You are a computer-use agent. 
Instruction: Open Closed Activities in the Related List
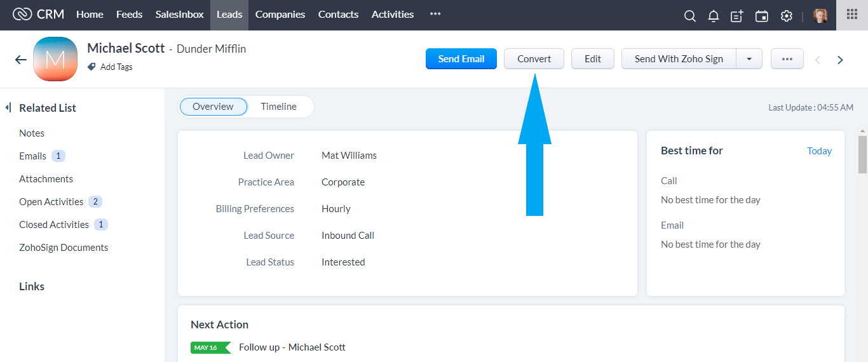(54, 225)
